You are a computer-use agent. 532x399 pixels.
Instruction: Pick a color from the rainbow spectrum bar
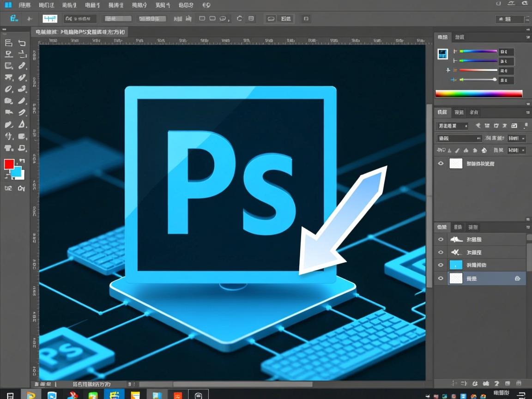click(x=478, y=94)
